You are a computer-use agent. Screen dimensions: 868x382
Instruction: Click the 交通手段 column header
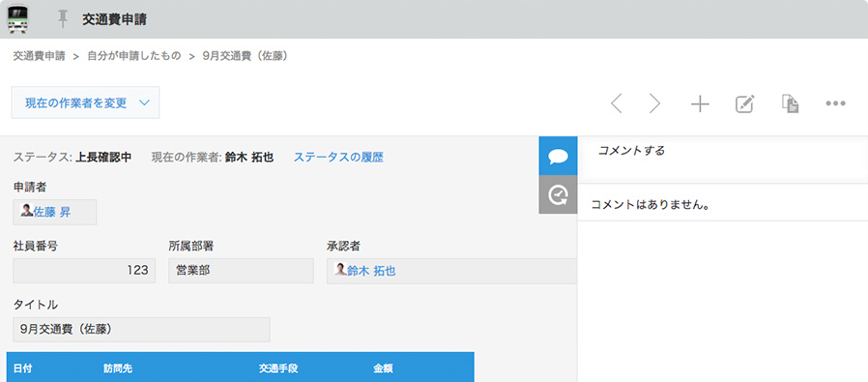pos(278,368)
